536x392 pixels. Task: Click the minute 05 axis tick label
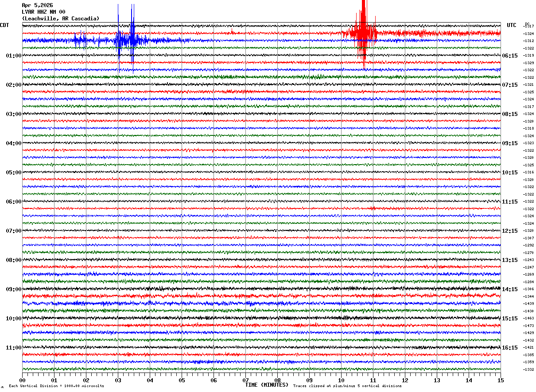pyautogui.click(x=182, y=380)
